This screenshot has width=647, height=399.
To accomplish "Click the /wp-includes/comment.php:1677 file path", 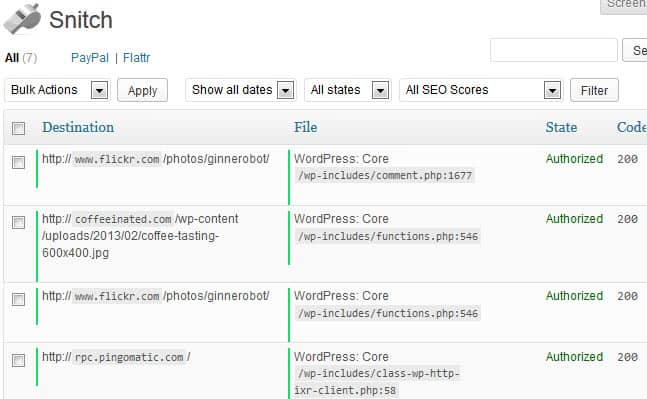I will click(x=385, y=176).
